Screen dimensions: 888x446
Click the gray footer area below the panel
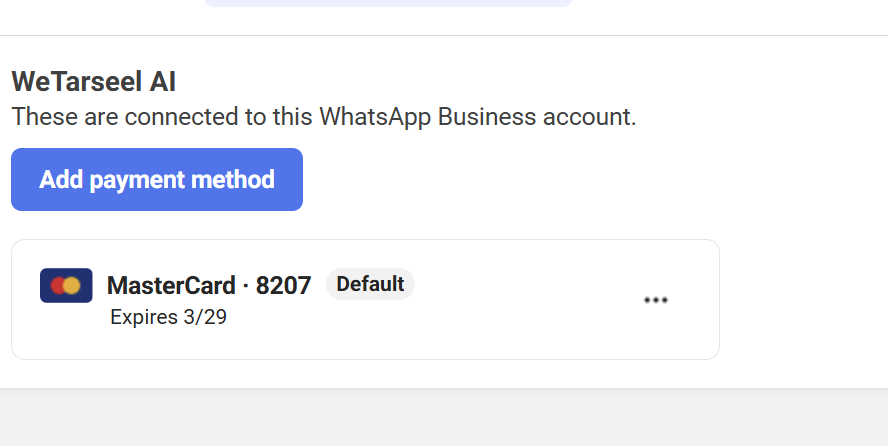click(444, 418)
